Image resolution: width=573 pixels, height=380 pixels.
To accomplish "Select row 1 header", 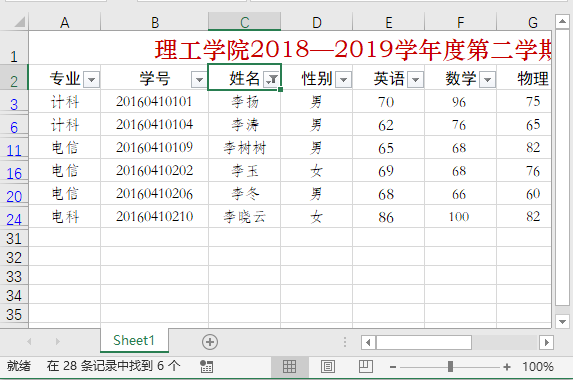I will coord(14,48).
